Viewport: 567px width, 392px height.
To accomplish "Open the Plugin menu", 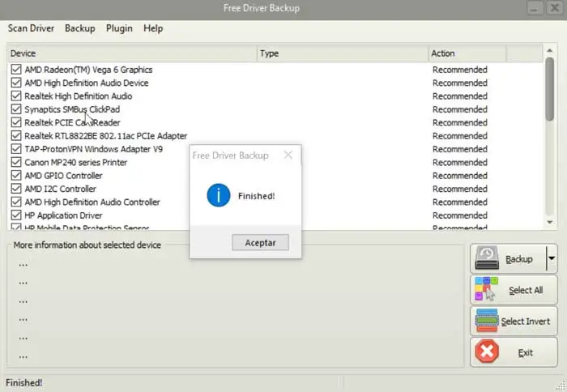I will coord(119,28).
